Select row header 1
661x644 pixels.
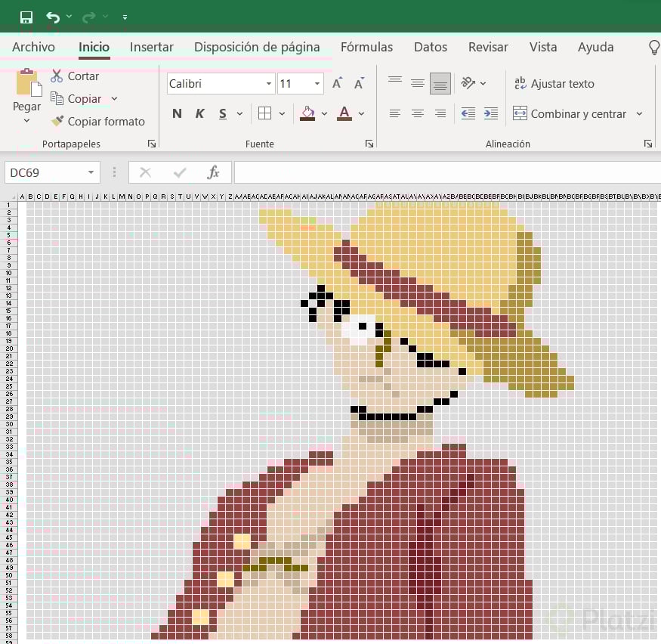tap(8, 205)
